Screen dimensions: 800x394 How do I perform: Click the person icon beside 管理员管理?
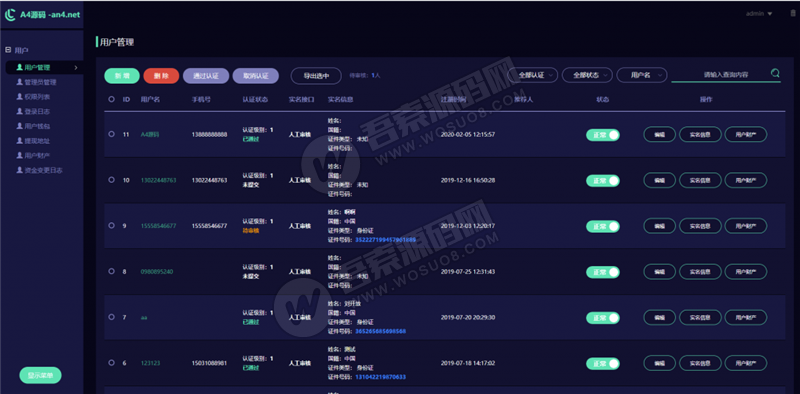(20, 82)
